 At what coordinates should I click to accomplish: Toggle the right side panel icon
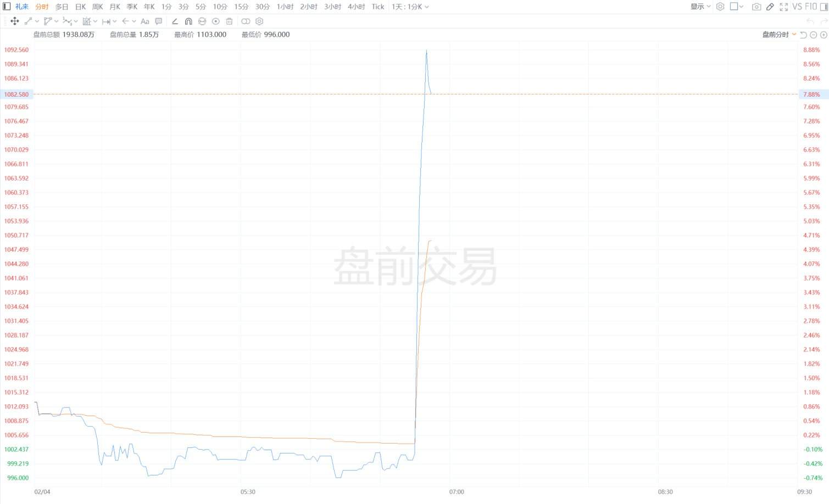pos(824,7)
